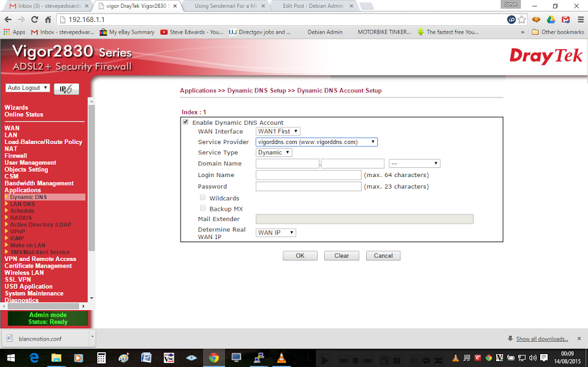
Task: Bookmark this page with the star icon
Action: tap(521, 19)
